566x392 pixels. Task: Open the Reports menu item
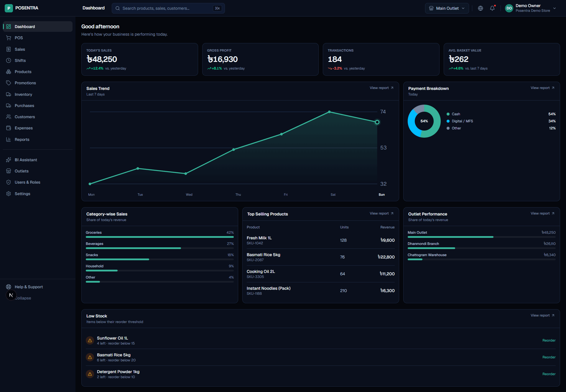click(x=38, y=139)
